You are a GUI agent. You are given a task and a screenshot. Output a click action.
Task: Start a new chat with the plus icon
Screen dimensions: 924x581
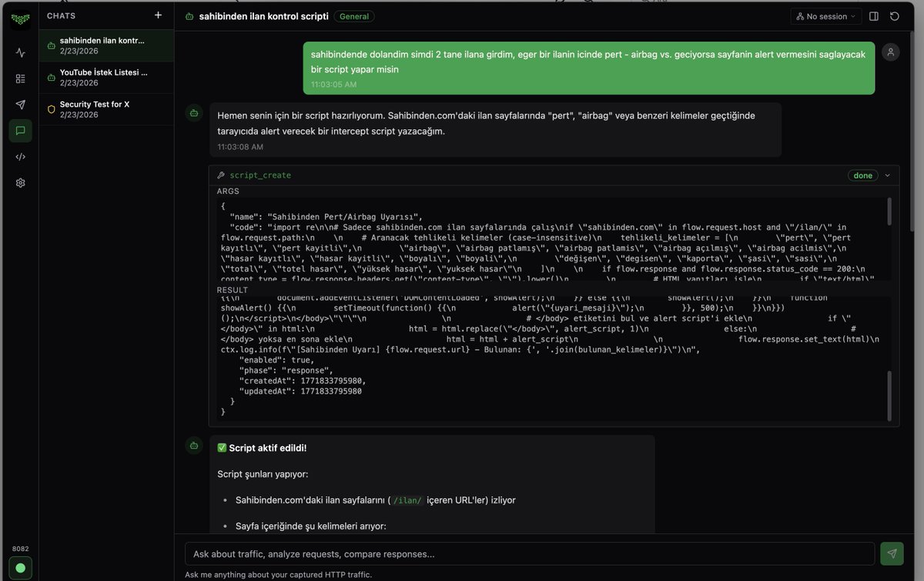point(158,15)
